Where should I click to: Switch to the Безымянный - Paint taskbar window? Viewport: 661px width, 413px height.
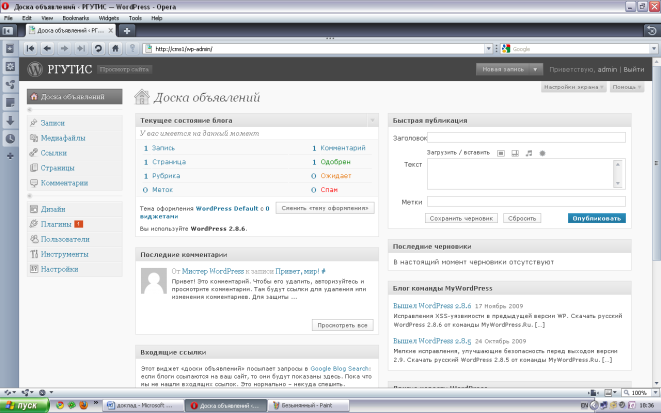[x=309, y=405]
